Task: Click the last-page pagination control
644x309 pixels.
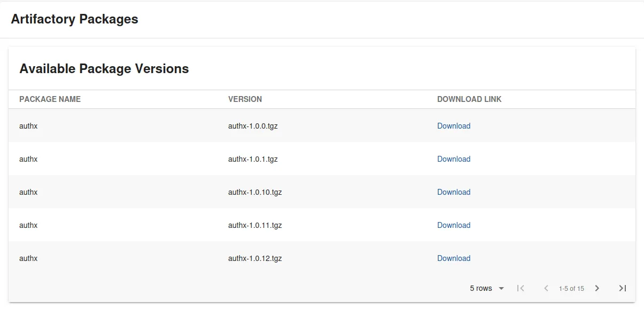Action: pos(622,288)
